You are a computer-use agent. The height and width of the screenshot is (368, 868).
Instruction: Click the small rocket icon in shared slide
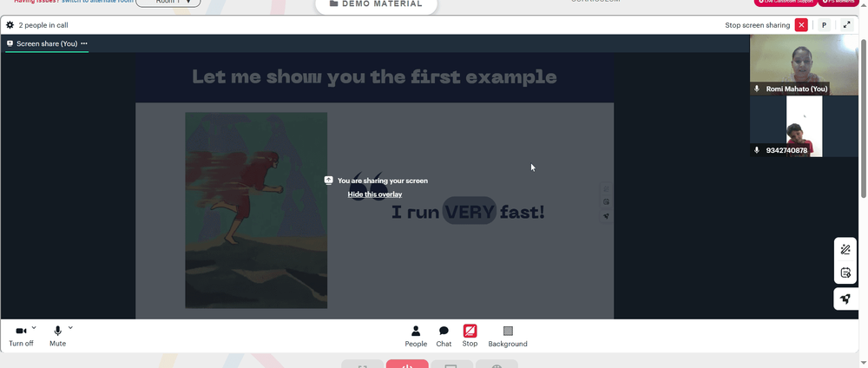(x=606, y=216)
